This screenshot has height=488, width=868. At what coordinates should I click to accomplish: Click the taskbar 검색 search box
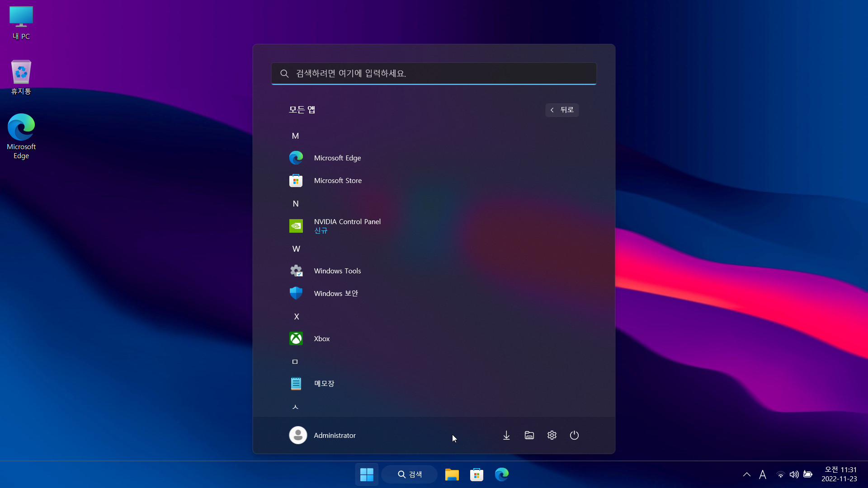pyautogui.click(x=410, y=474)
